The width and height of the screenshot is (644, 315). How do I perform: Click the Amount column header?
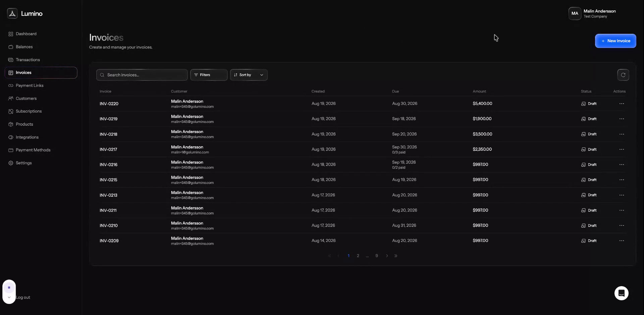coord(479,91)
